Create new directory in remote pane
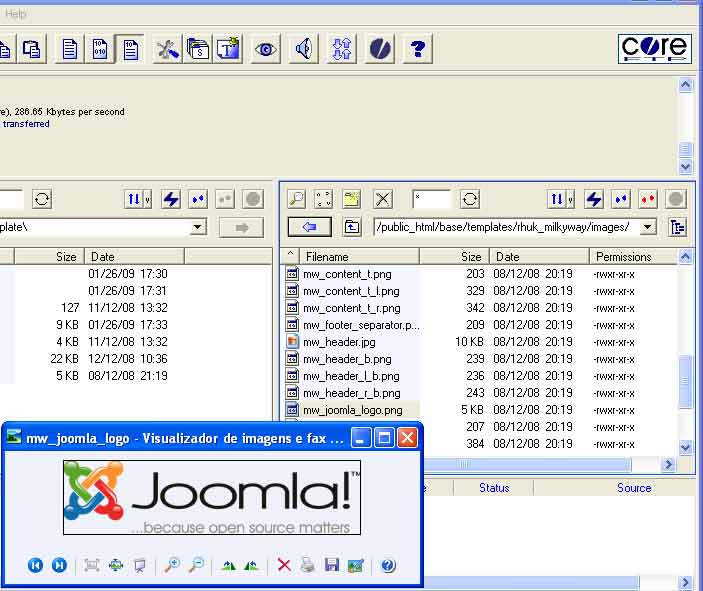 click(x=352, y=199)
